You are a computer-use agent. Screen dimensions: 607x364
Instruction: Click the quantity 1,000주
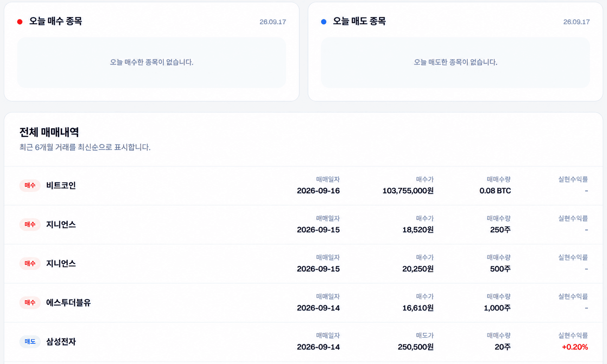(497, 308)
